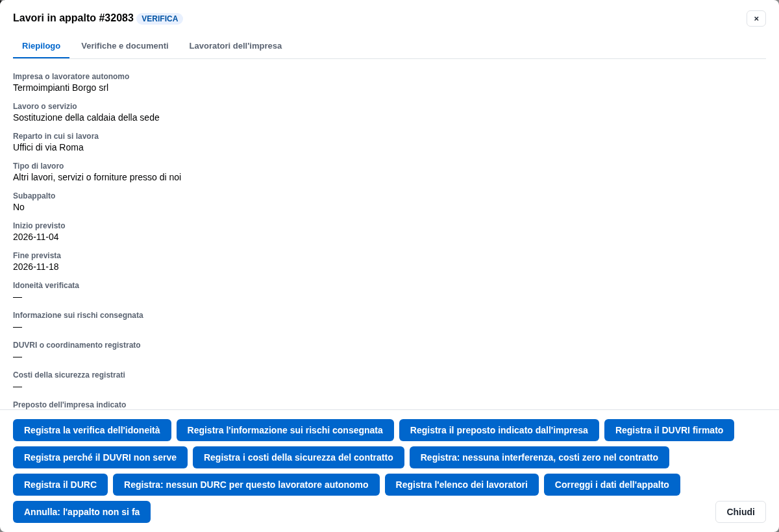The image size is (779, 532).
Task: Click the label Lavoro o servizio
Action: 45,106
